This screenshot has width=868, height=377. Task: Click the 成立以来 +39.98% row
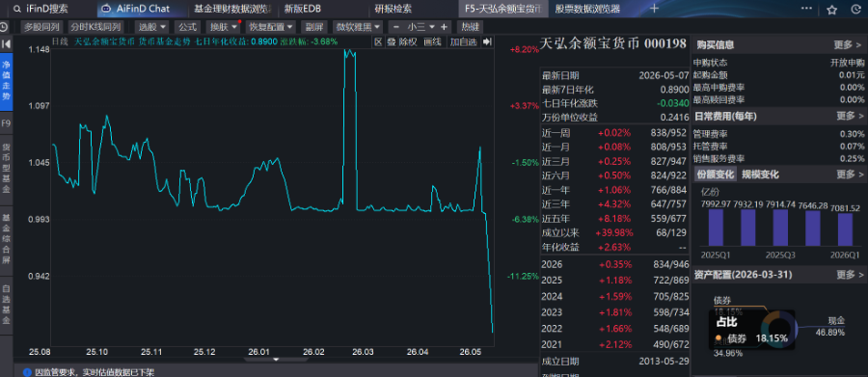coord(613,232)
